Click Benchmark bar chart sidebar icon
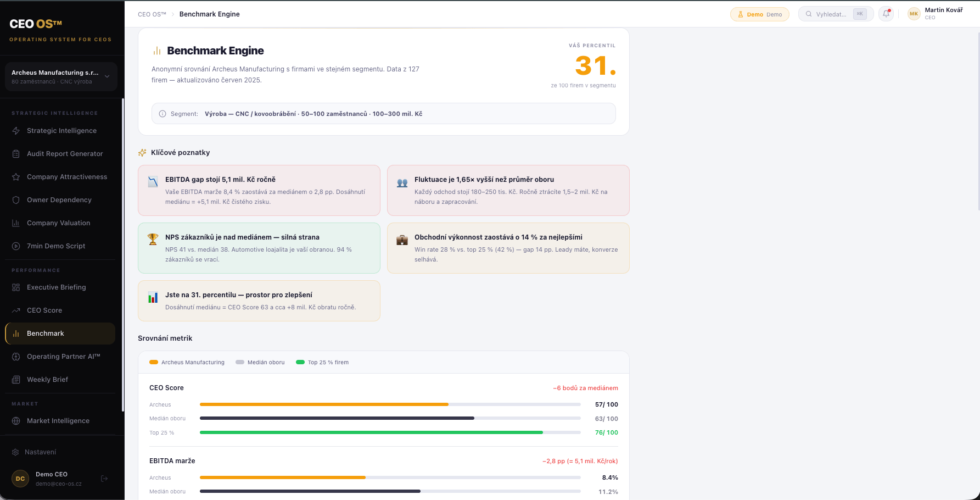This screenshot has width=980, height=500. (x=16, y=334)
